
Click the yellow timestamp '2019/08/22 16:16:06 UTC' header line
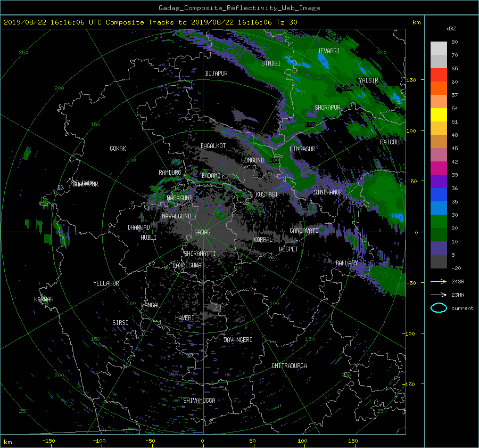coord(150,22)
